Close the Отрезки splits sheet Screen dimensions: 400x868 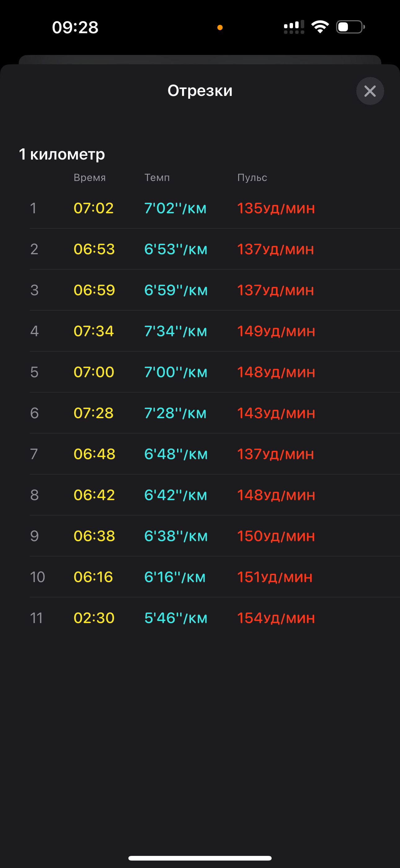tap(370, 91)
